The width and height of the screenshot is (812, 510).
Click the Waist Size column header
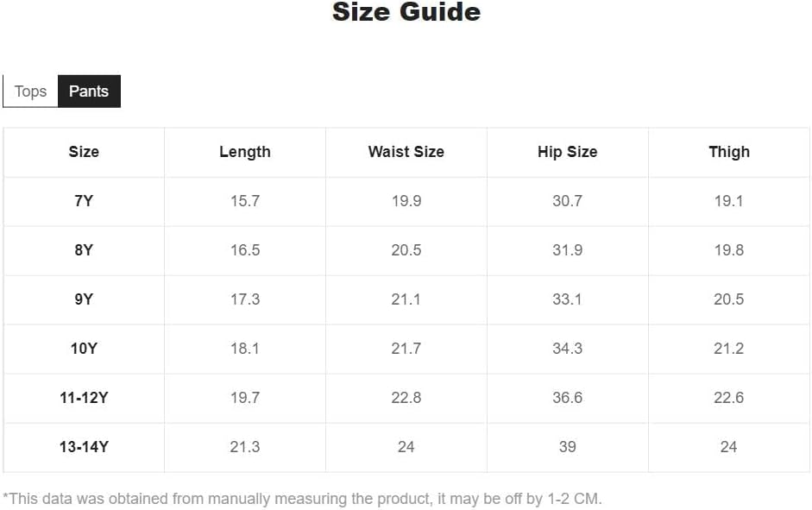coord(406,152)
